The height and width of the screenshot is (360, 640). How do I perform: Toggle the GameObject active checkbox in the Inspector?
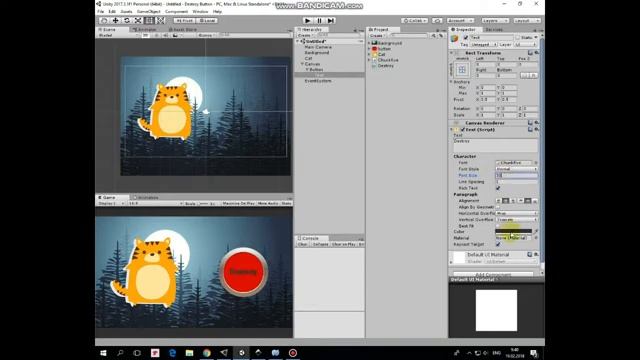point(466,38)
